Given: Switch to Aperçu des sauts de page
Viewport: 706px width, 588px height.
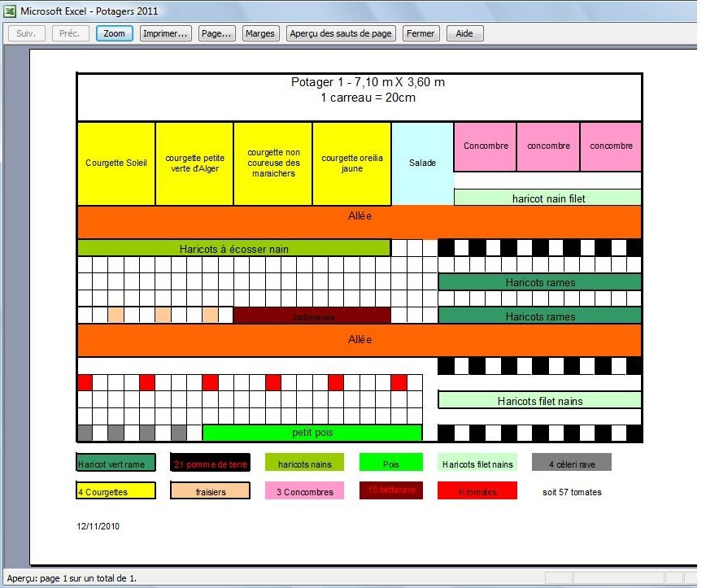Looking at the screenshot, I should (x=342, y=33).
